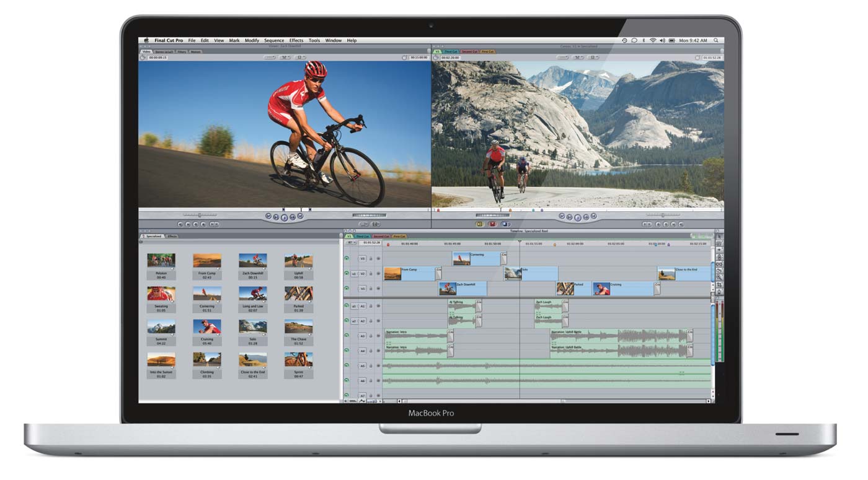This screenshot has width=868, height=480.
Task: Toggle the green visibility control on track A1
Action: tap(346, 305)
